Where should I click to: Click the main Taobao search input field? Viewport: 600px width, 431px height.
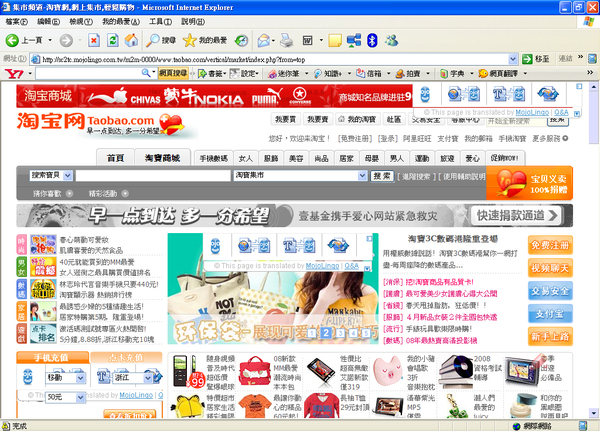(x=153, y=176)
